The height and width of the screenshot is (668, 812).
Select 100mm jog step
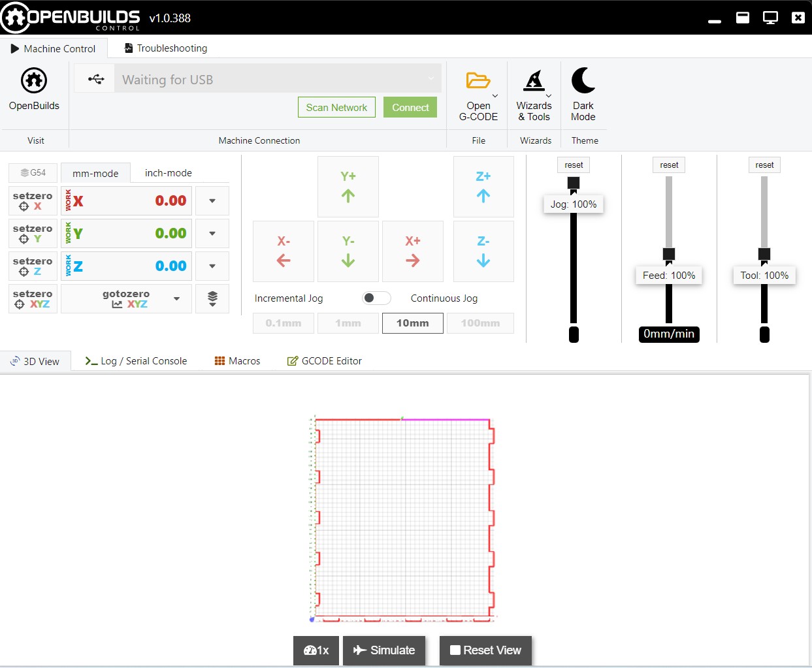click(480, 323)
